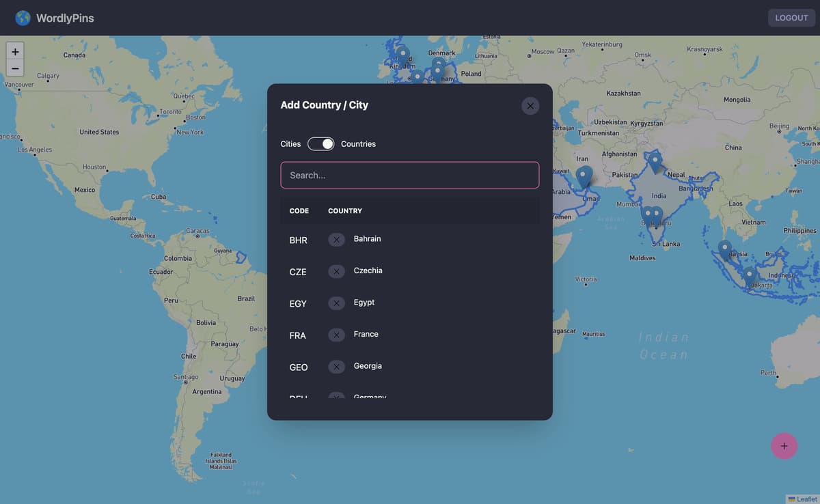Click the LOGOUT button
820x504 pixels.
click(x=791, y=18)
